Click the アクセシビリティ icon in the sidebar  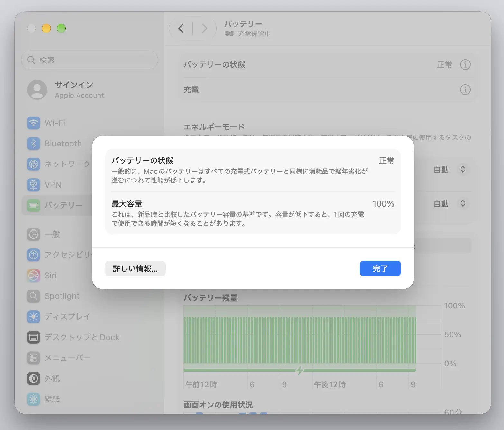(x=33, y=255)
